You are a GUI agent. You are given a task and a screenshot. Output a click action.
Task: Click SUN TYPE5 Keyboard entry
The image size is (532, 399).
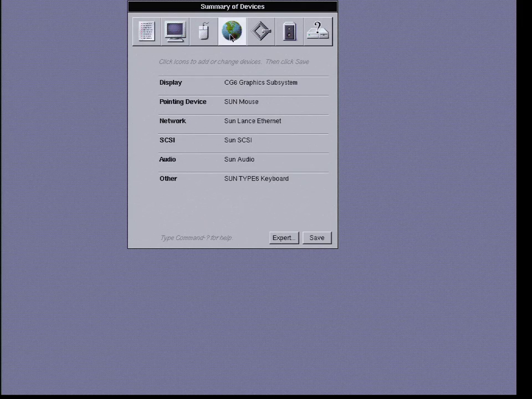[x=257, y=178]
